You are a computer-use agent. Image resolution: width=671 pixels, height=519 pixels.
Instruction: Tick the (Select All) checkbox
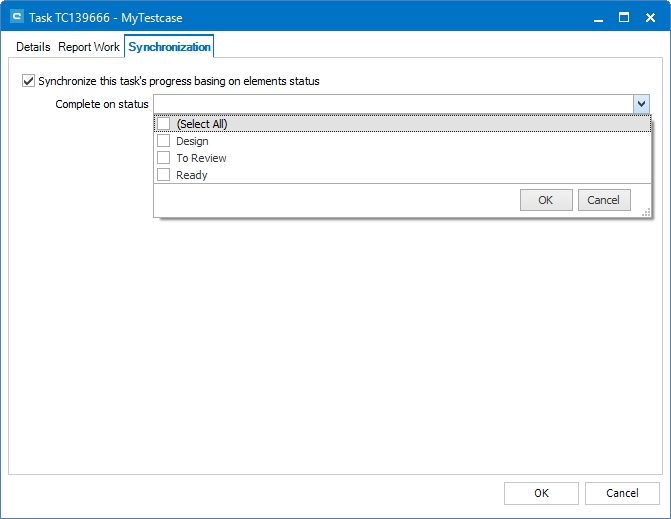coord(164,124)
